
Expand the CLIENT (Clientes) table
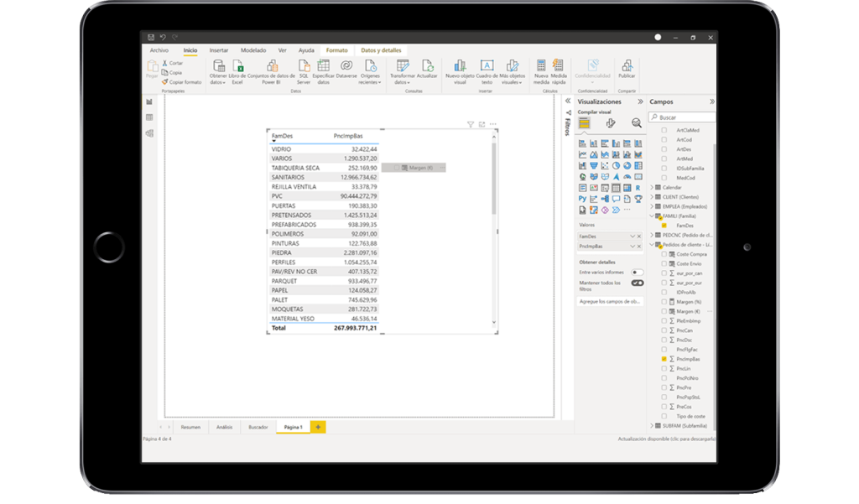coord(653,197)
